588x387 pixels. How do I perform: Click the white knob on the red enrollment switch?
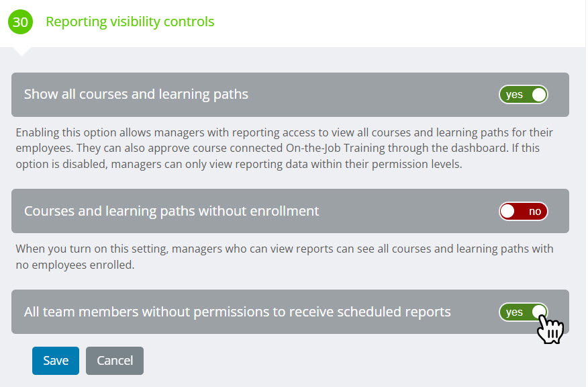[x=507, y=212]
